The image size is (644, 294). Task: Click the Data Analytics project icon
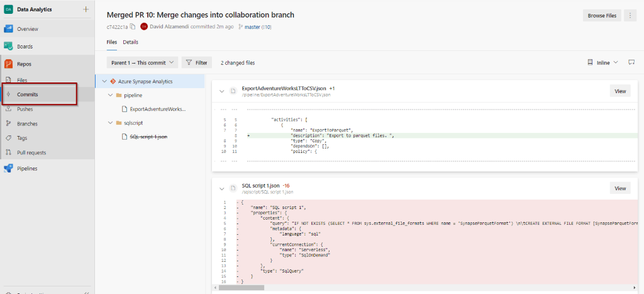(x=8, y=9)
